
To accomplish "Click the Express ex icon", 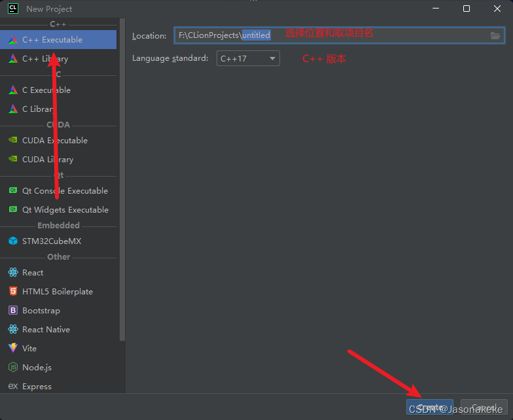I will click(x=13, y=386).
